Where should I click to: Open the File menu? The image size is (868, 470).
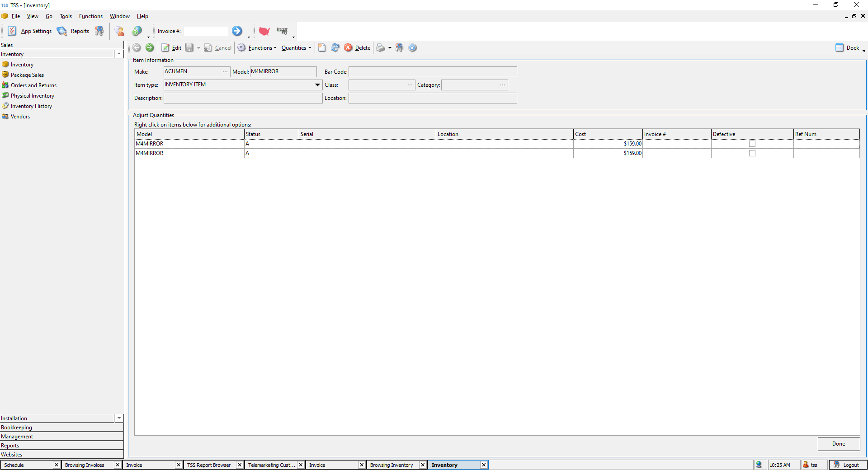[16, 16]
